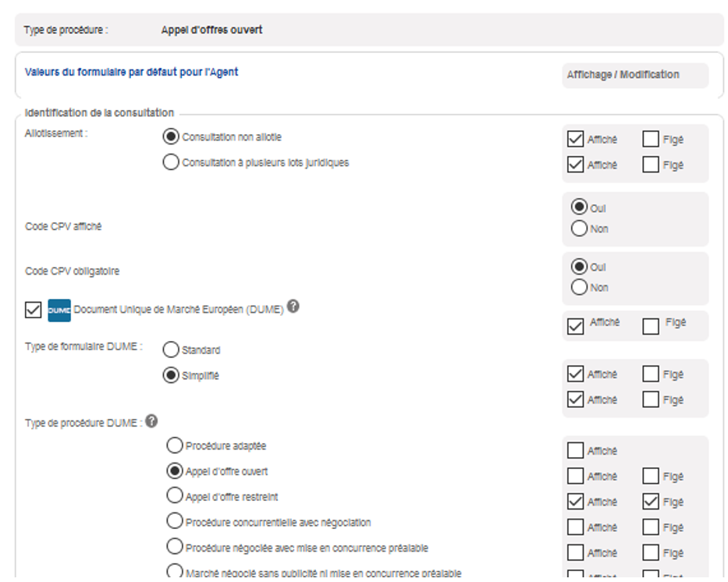Click the Affichage / Modification header

click(x=623, y=75)
